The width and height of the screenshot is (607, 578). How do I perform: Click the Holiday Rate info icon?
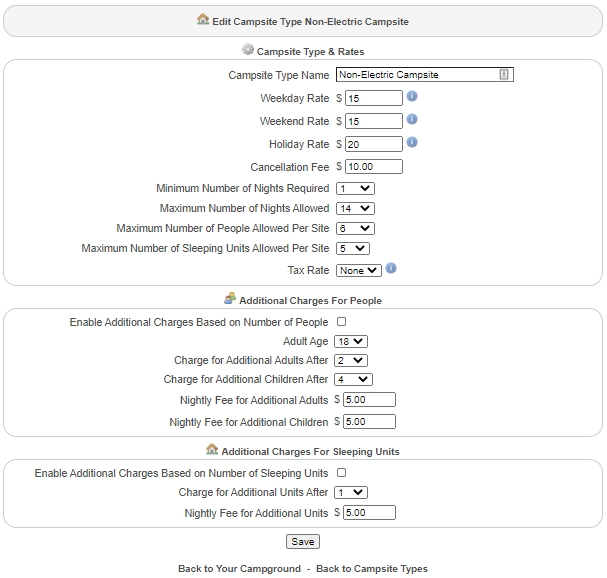(412, 143)
